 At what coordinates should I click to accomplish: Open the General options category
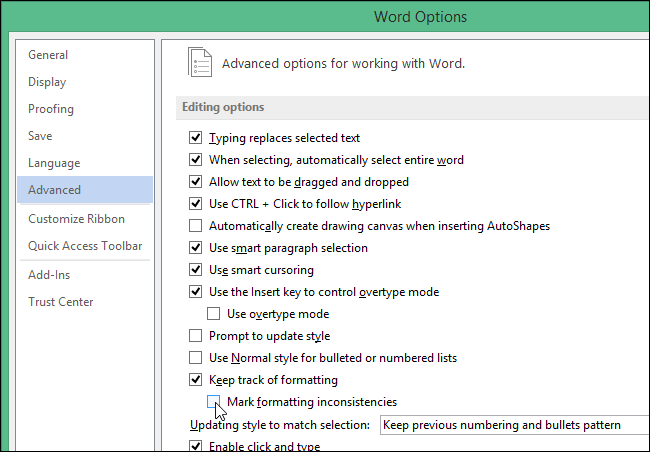pos(48,55)
